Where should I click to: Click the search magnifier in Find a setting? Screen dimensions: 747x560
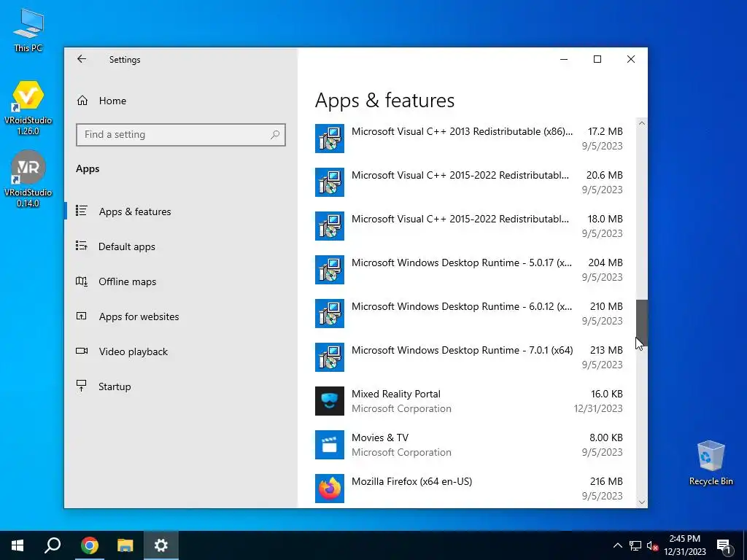point(275,135)
